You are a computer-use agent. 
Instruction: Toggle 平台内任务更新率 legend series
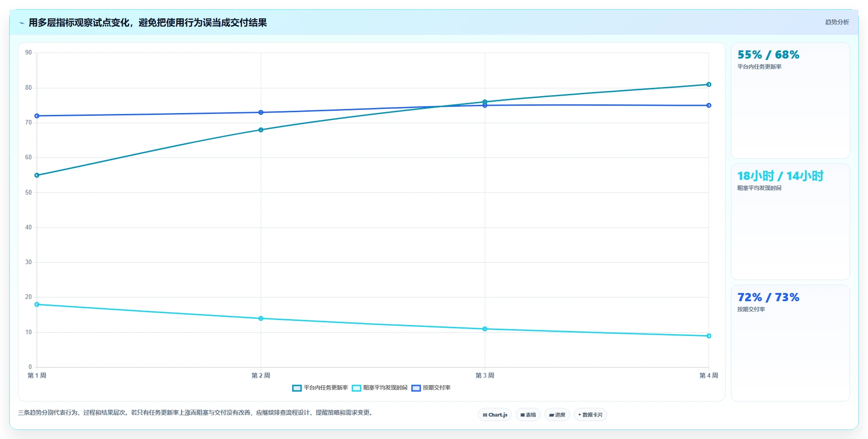[x=320, y=388]
